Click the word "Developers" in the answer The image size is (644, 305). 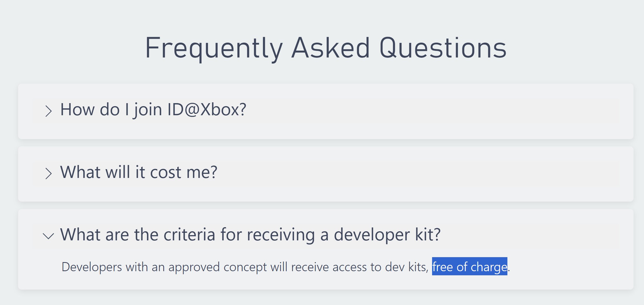pyautogui.click(x=92, y=267)
